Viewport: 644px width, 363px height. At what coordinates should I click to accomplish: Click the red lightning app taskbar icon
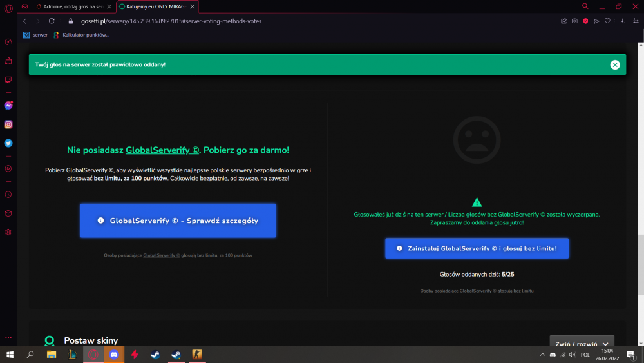click(x=135, y=355)
